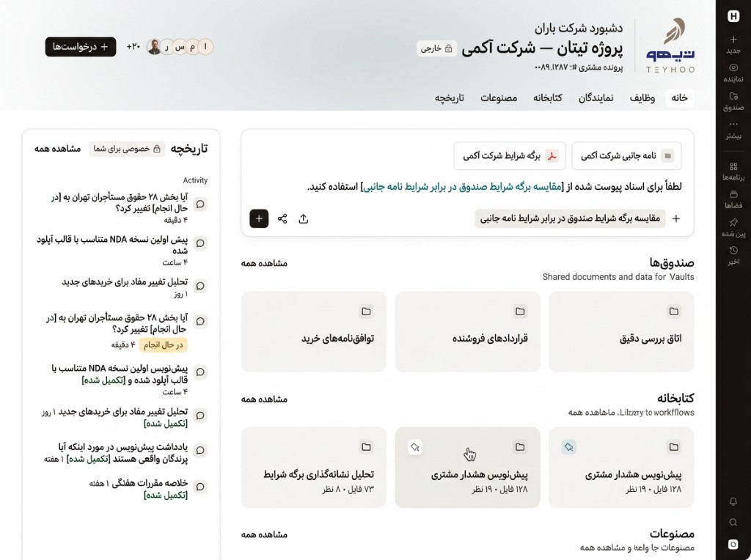This screenshot has width=751, height=560.
Task: Click the upload icon in prompt box
Action: pyautogui.click(x=303, y=218)
